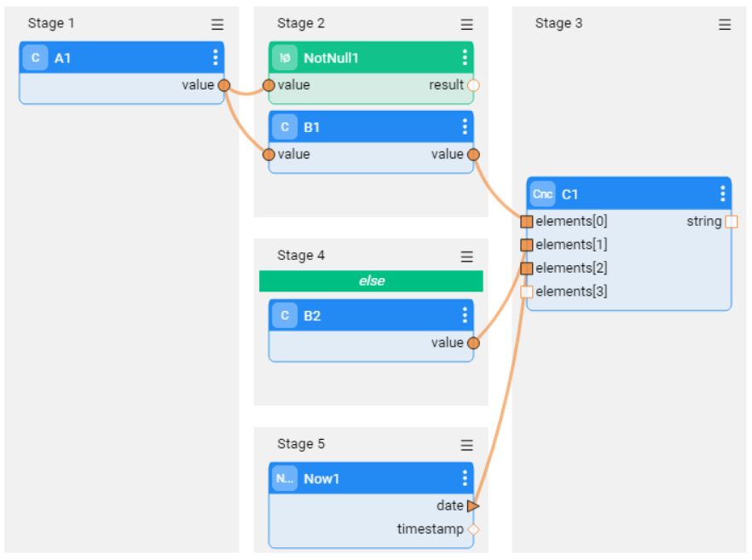The width and height of the screenshot is (752, 560).
Task: Click the empty elements[3] input port
Action: click(527, 292)
